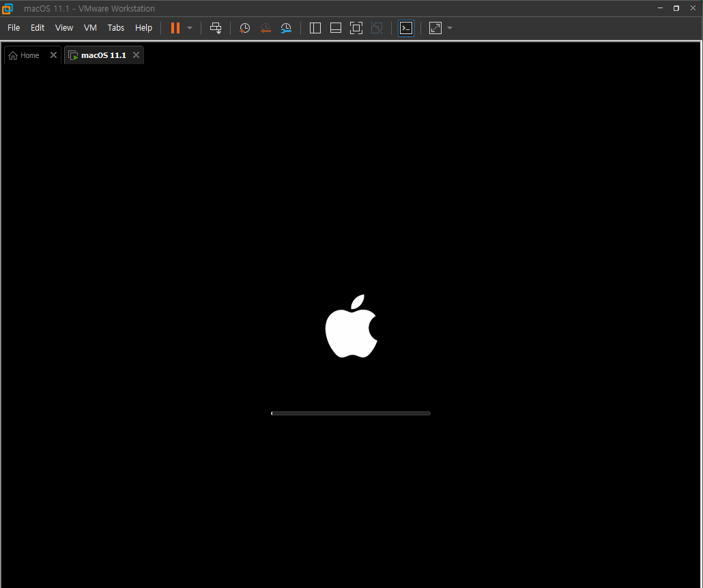Open the VM menu
Screen dimensions: 703x588
pyautogui.click(x=90, y=28)
